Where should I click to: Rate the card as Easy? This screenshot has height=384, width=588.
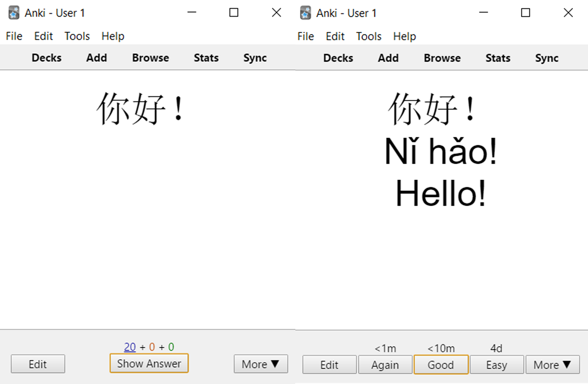[x=497, y=365]
